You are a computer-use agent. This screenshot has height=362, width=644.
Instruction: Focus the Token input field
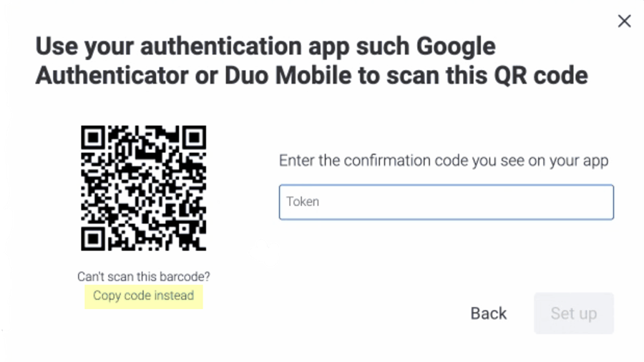(x=446, y=202)
